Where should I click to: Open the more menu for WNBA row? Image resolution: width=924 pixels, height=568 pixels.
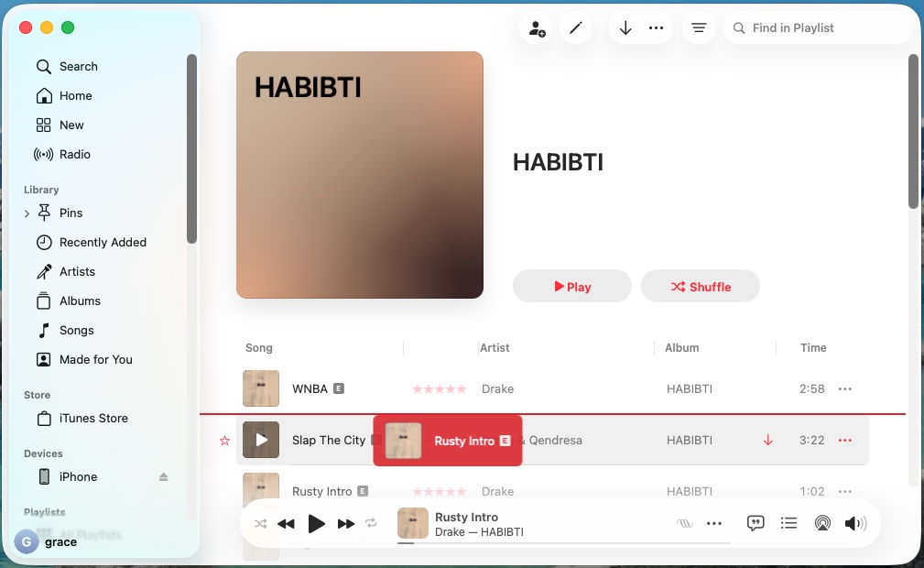(845, 388)
